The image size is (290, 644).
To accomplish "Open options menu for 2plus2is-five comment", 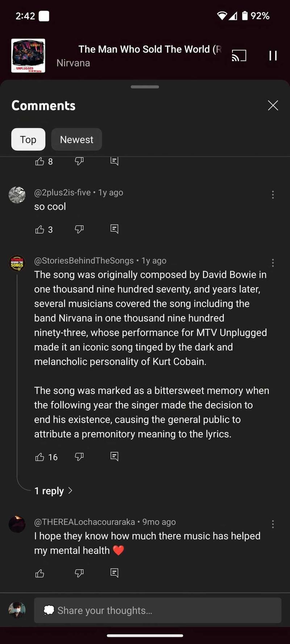I will coord(273,195).
